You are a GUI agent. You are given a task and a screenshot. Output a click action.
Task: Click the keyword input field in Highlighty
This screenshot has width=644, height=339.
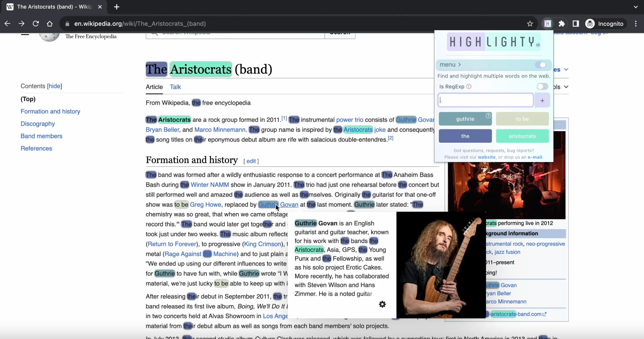coord(486,100)
